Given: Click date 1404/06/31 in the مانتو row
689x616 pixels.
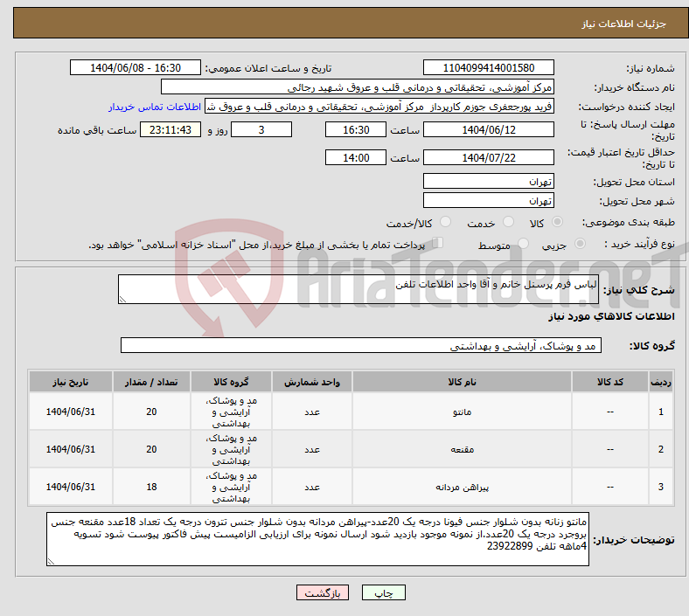Looking at the screenshot, I should click(70, 412).
